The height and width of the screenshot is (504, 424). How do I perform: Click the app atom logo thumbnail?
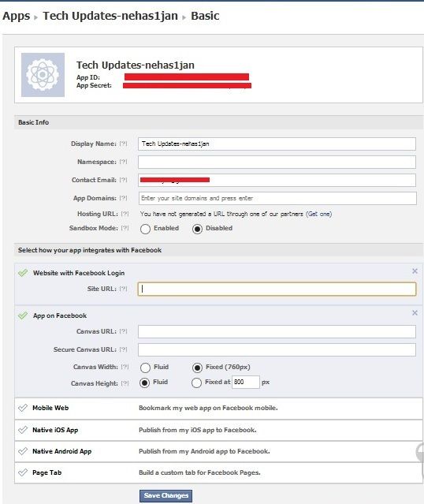click(x=43, y=75)
